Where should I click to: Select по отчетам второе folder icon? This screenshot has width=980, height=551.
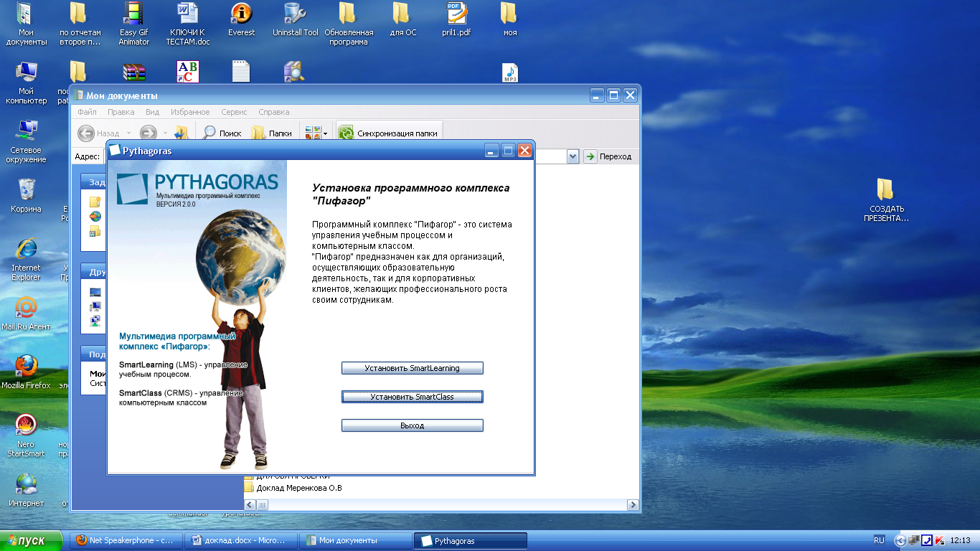pos(80,24)
